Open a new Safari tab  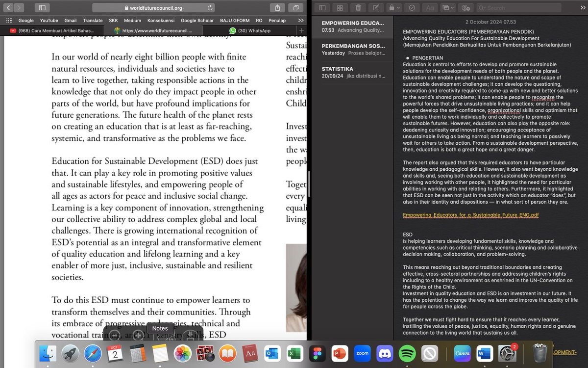pyautogui.click(x=301, y=30)
